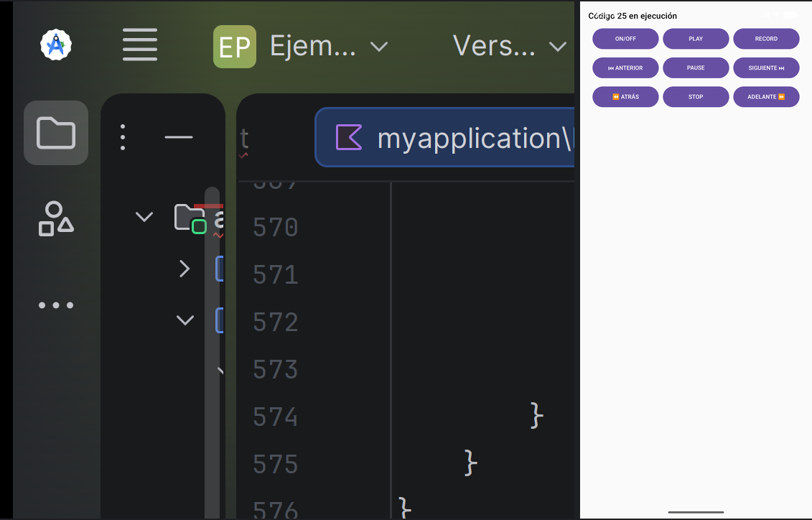Viewport: 812px width, 520px height.
Task: Tap the ATRÁS rewind button
Action: [625, 97]
